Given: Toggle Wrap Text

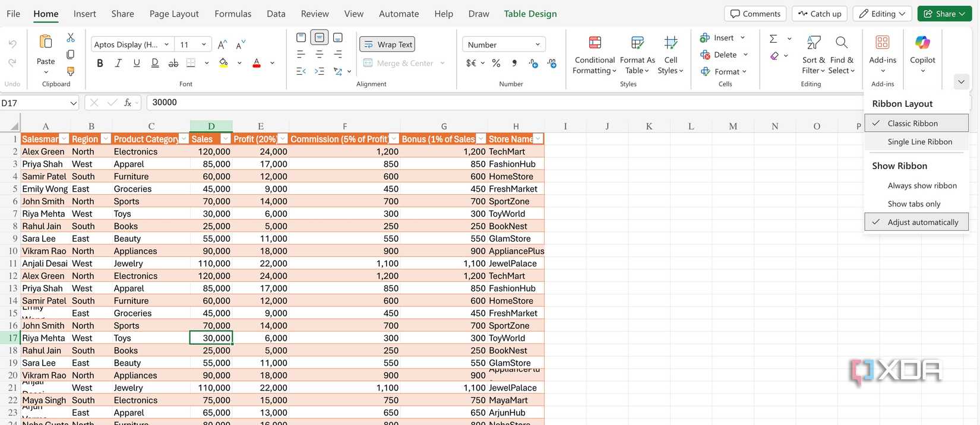Looking at the screenshot, I should (x=387, y=45).
